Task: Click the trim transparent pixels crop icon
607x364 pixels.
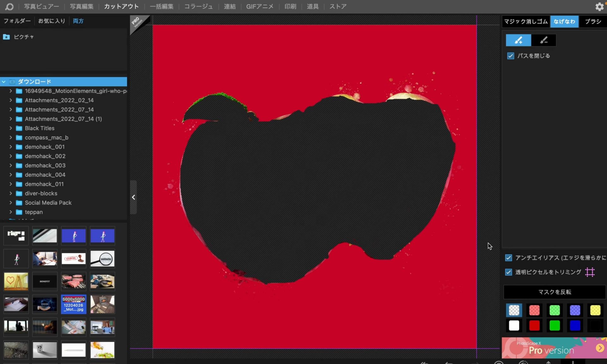Action: pyautogui.click(x=590, y=272)
